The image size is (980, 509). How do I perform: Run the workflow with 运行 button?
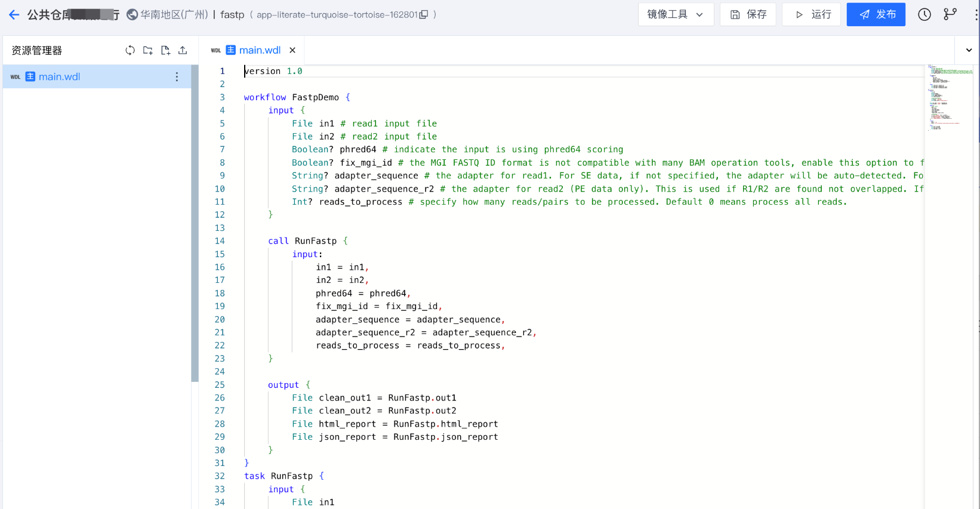point(813,15)
